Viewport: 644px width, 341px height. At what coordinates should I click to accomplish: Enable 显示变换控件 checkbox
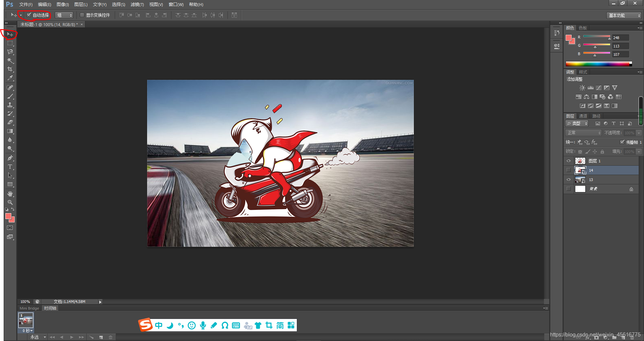(x=82, y=15)
